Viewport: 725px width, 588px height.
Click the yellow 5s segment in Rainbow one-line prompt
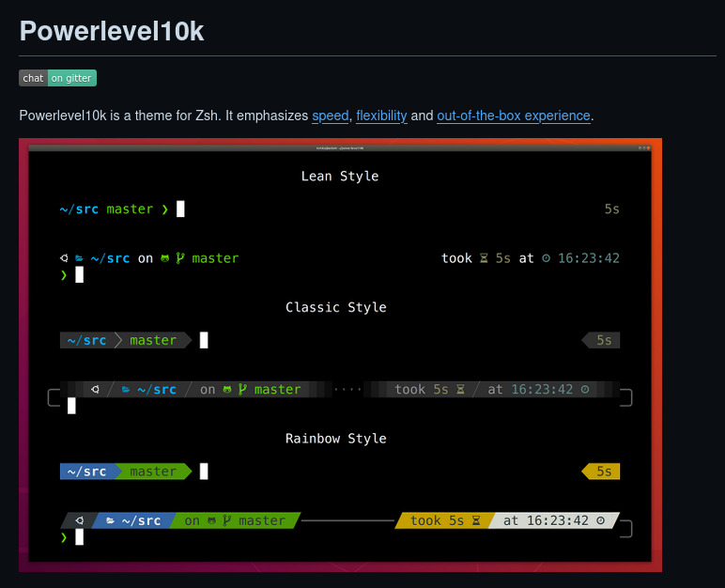click(x=601, y=472)
